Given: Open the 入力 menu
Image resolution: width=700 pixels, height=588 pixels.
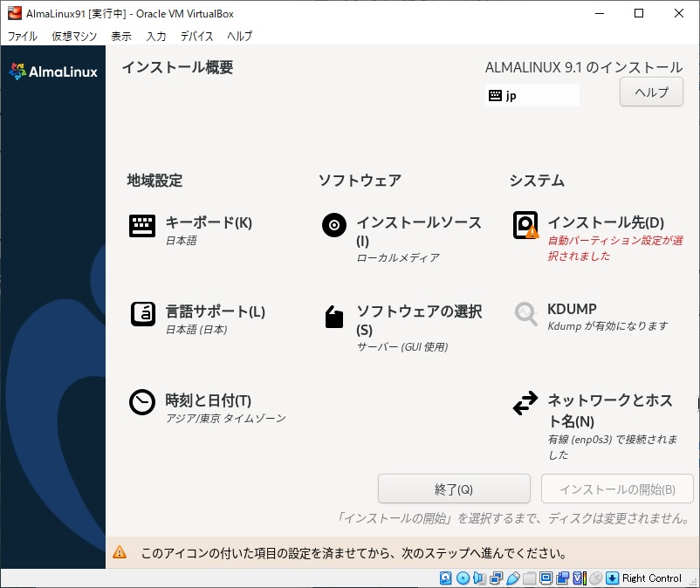Looking at the screenshot, I should pyautogui.click(x=156, y=36).
